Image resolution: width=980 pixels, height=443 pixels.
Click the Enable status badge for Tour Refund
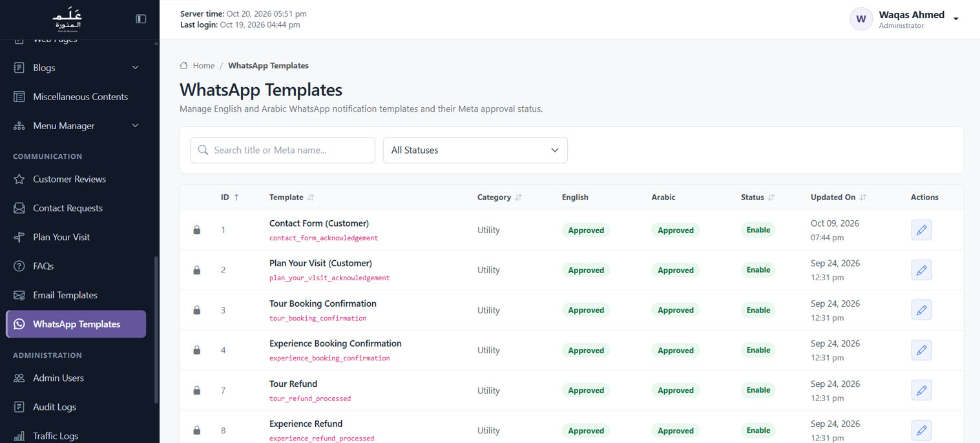coord(758,390)
